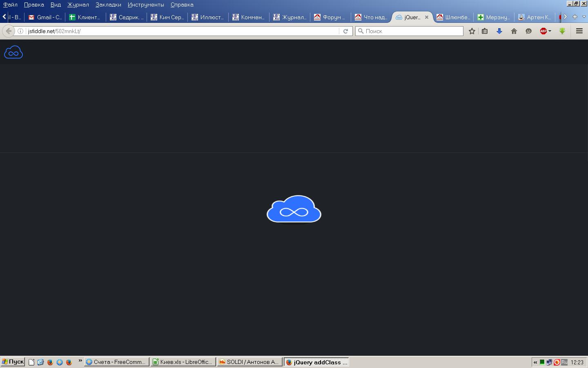
Task: Open the hamburger browser menu
Action: 579,31
